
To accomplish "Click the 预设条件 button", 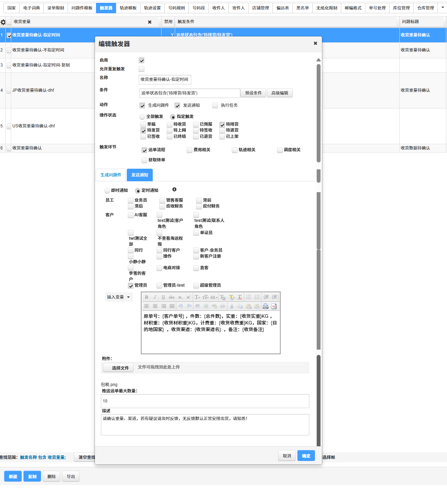I will click(253, 93).
